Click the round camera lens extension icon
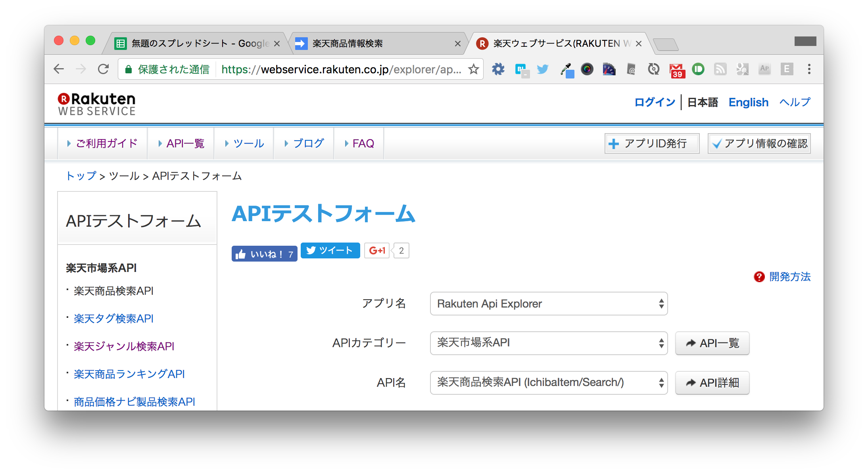Screen dimensions: 868x474 point(587,69)
